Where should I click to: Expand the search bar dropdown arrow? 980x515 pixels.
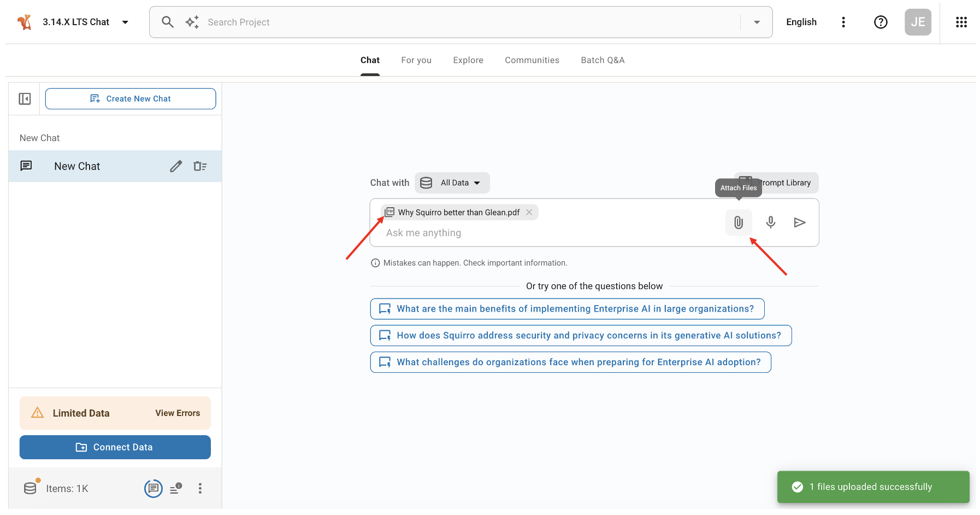(757, 22)
